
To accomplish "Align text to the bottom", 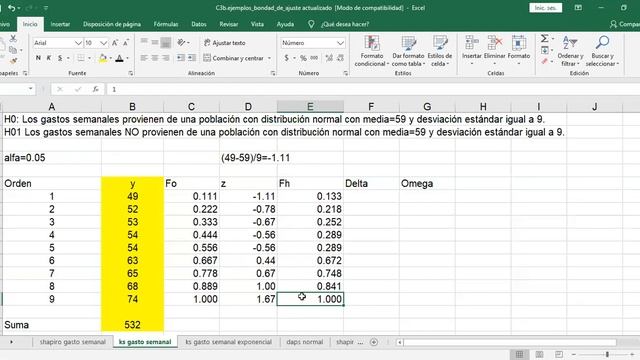I will (165, 42).
